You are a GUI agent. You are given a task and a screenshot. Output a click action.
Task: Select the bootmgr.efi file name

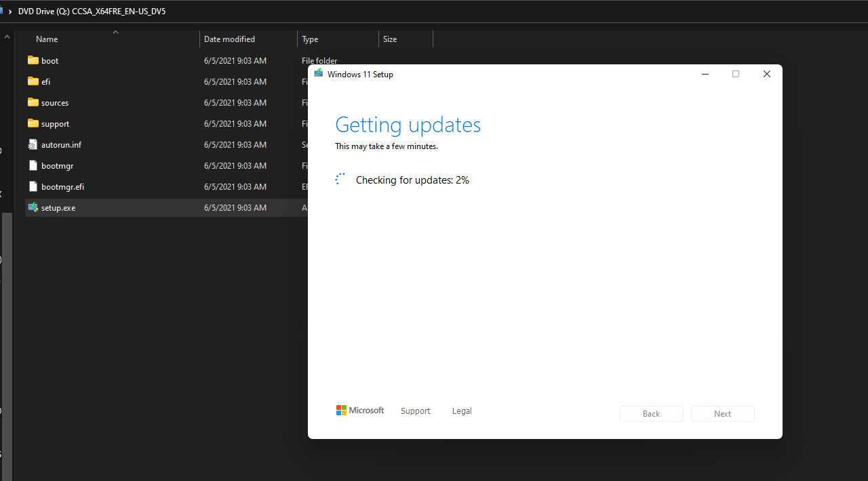(x=62, y=187)
